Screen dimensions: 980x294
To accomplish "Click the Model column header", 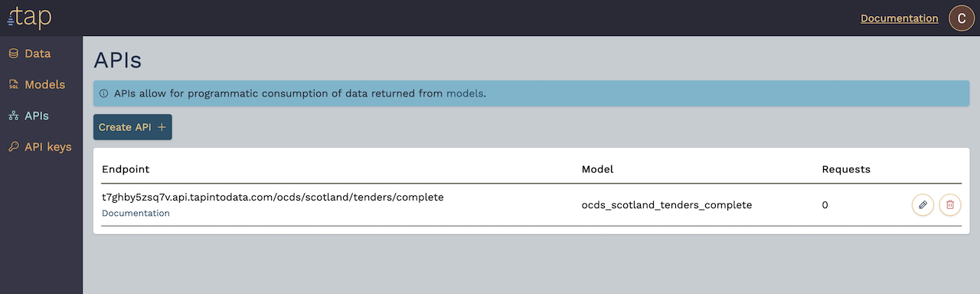I will point(598,169).
